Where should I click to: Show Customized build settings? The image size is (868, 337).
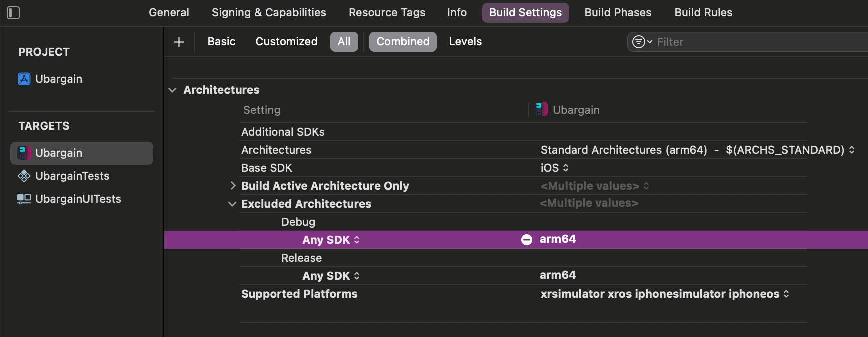[x=286, y=42]
